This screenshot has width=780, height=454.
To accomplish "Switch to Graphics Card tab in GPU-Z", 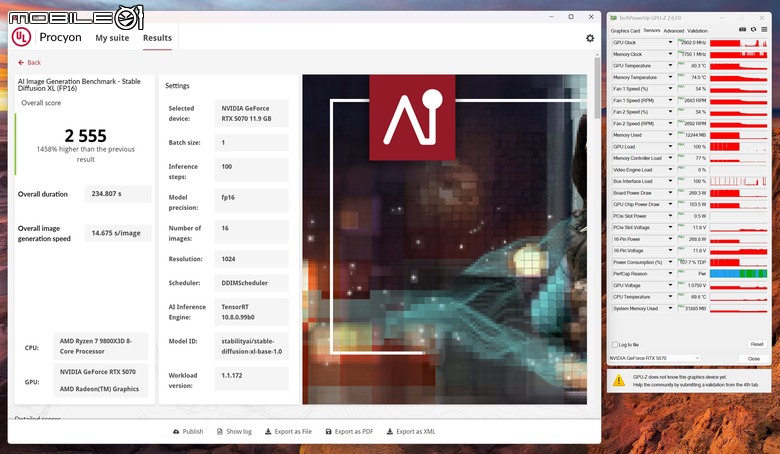I will click(x=625, y=31).
